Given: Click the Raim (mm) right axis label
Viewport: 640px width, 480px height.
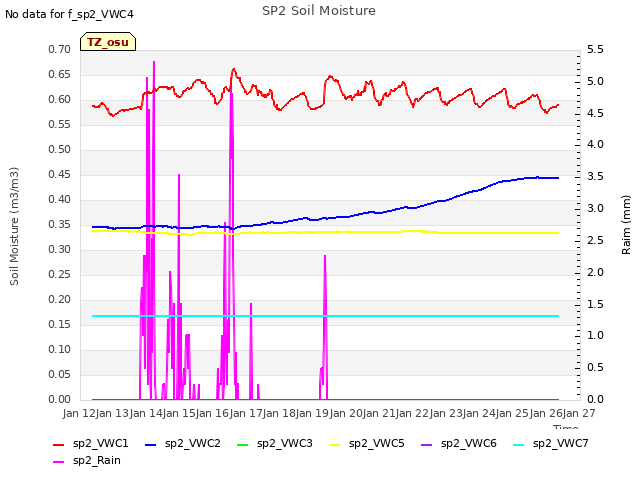Looking at the screenshot, I should click(x=626, y=225).
